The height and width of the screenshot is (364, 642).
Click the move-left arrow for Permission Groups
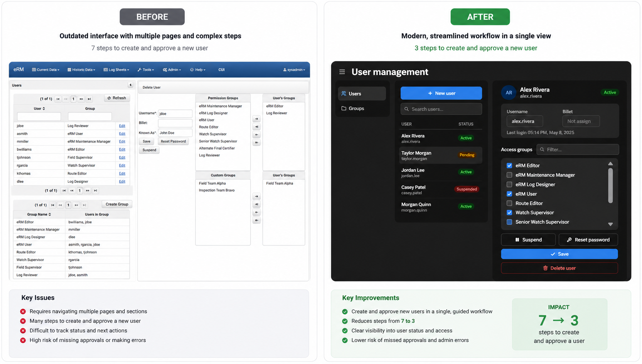pos(256,135)
